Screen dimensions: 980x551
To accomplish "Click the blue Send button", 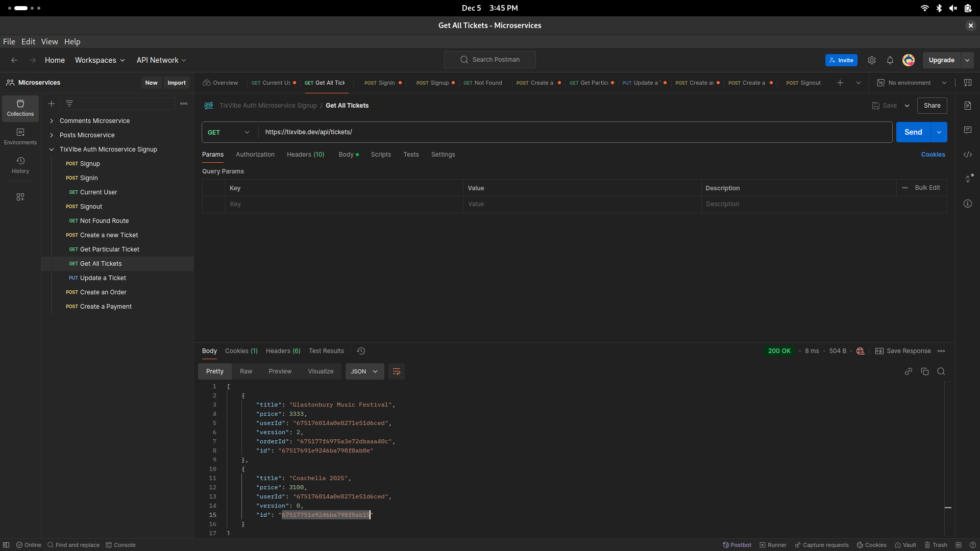I will coord(914,132).
